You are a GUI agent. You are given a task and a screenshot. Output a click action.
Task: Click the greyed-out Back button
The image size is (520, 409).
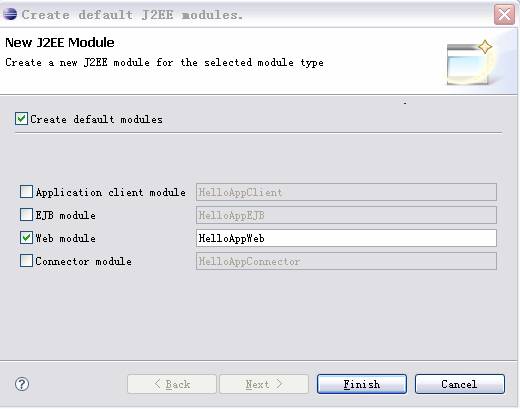coord(172,384)
